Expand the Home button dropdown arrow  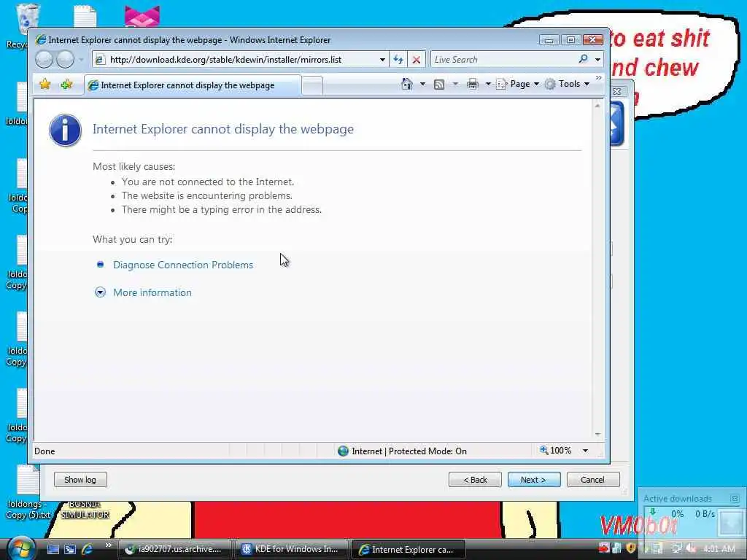422,84
